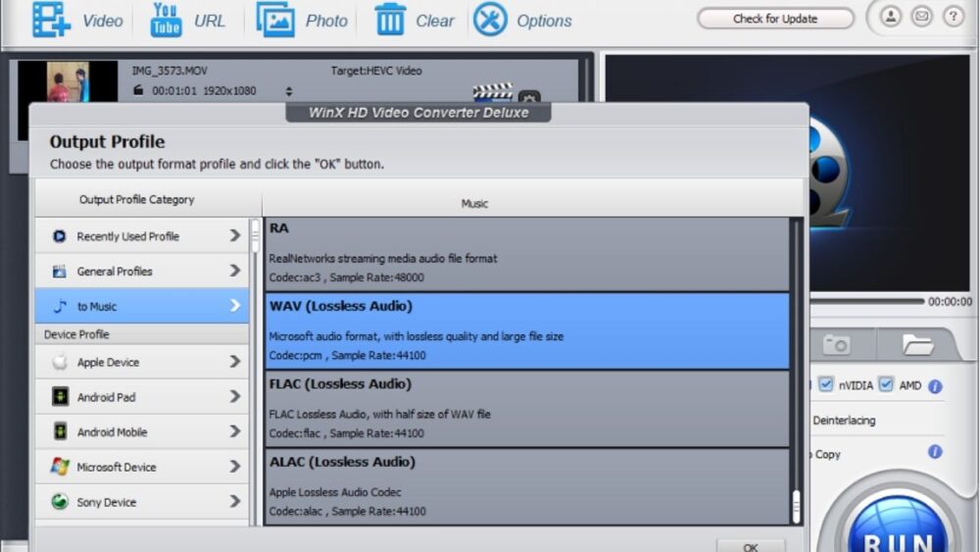Viewport: 980px width, 552px height.
Task: Click Check for Update button
Action: pos(775,19)
